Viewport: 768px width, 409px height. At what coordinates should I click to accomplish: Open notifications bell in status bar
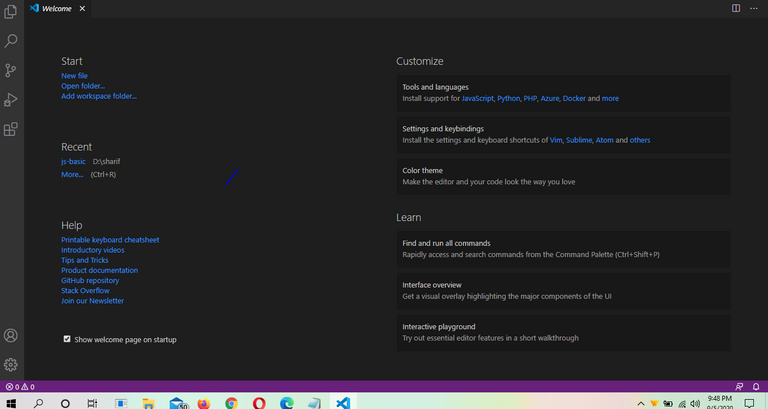pyautogui.click(x=756, y=387)
